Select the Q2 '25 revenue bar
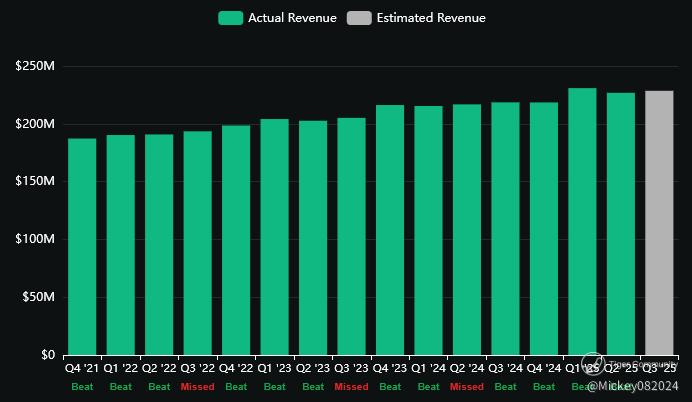 click(x=621, y=224)
